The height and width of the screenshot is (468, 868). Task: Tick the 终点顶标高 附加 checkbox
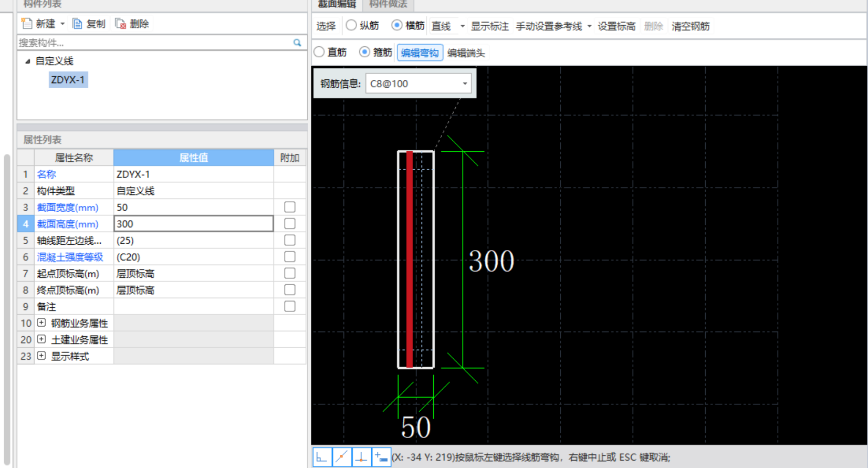tap(290, 289)
